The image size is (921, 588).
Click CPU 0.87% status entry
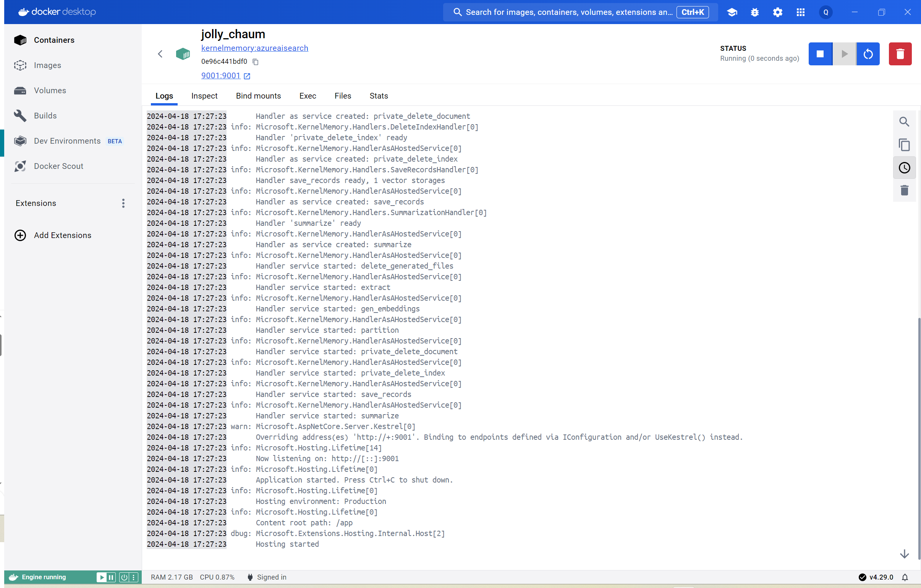click(217, 577)
